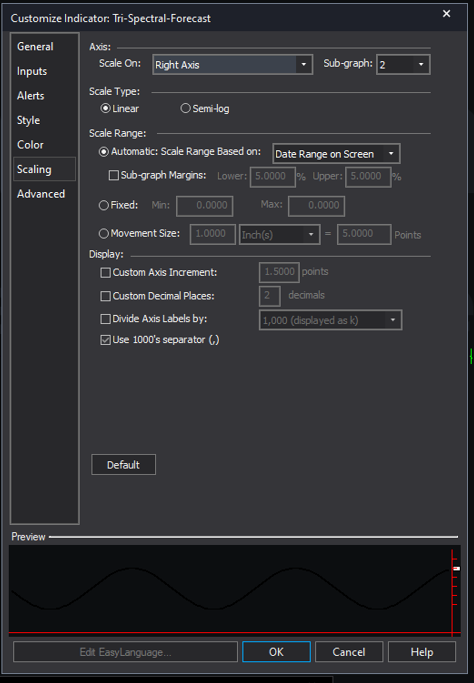Open the 1,000 (displayed as k) dropdown
Screen dimensions: 474x683
[330, 320]
